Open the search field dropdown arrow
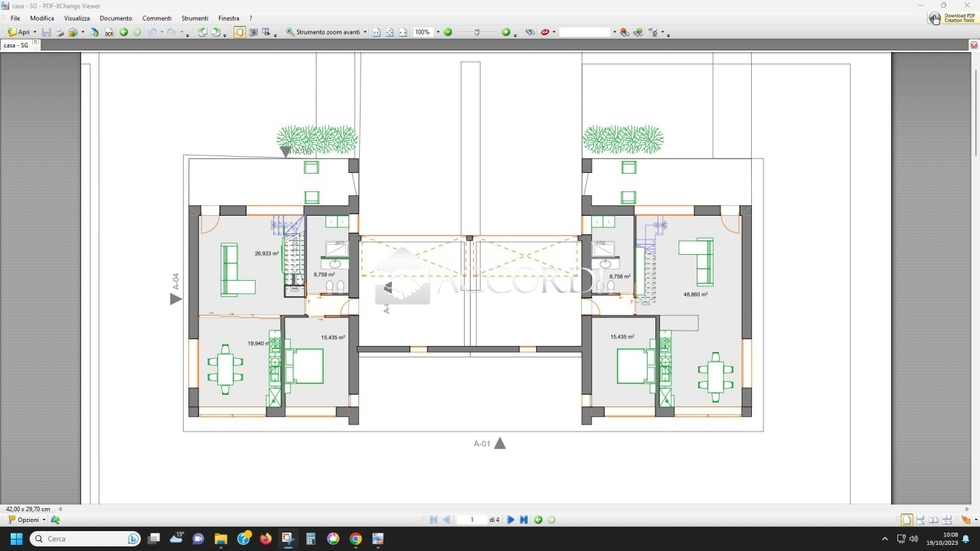Image resolution: width=980 pixels, height=551 pixels. 614,32
